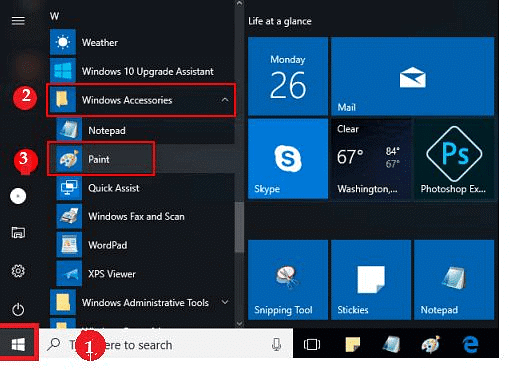Open the Stickies tile
The image size is (511, 375).
[371, 280]
